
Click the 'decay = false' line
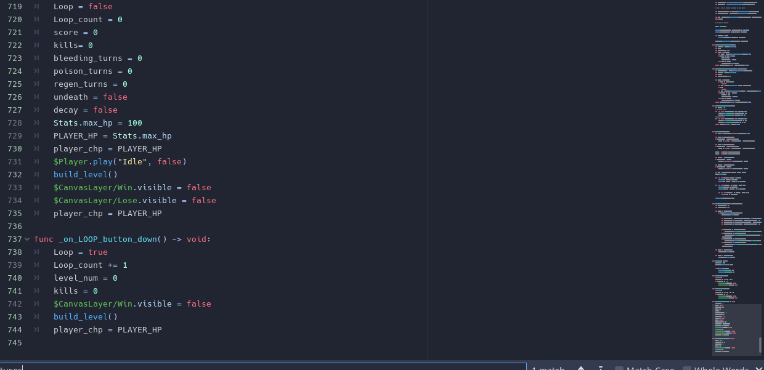coord(85,110)
